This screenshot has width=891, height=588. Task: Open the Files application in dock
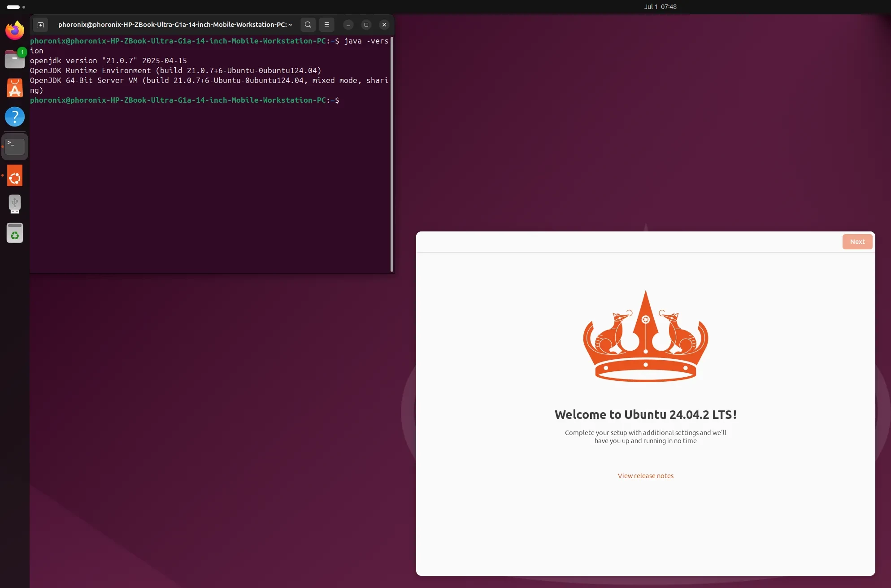15,59
